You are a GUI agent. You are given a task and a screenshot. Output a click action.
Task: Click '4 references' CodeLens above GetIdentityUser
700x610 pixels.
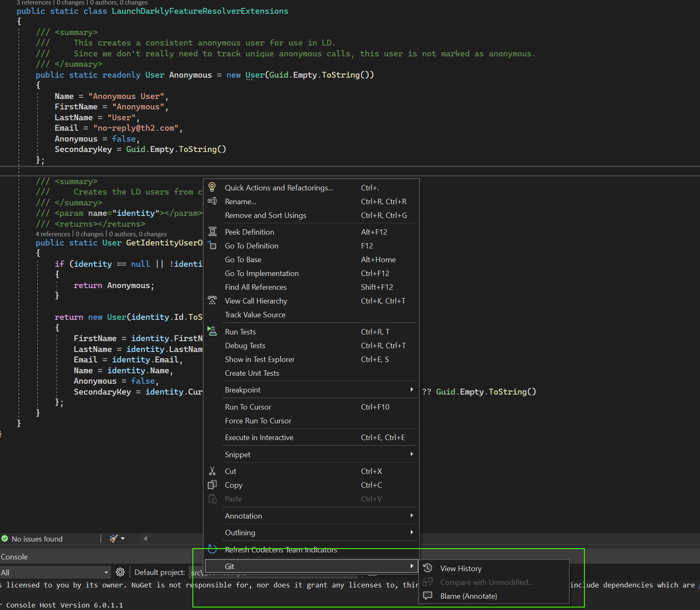click(53, 234)
